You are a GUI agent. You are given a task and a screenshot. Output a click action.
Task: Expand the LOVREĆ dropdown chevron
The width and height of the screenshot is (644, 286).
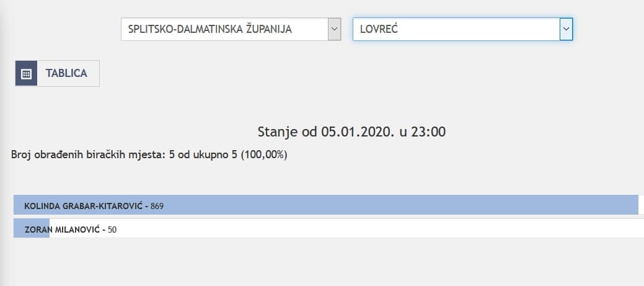tap(565, 29)
